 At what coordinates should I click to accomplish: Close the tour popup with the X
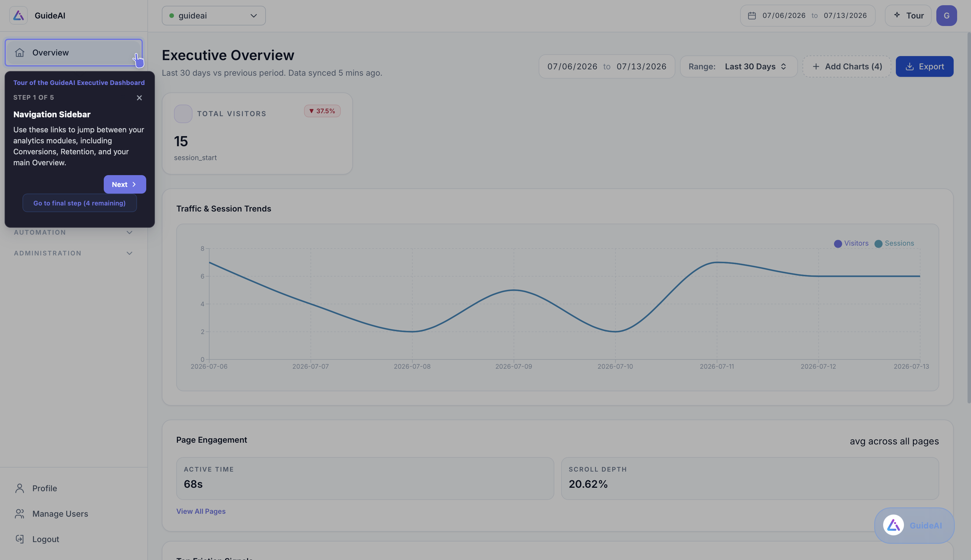pos(139,98)
